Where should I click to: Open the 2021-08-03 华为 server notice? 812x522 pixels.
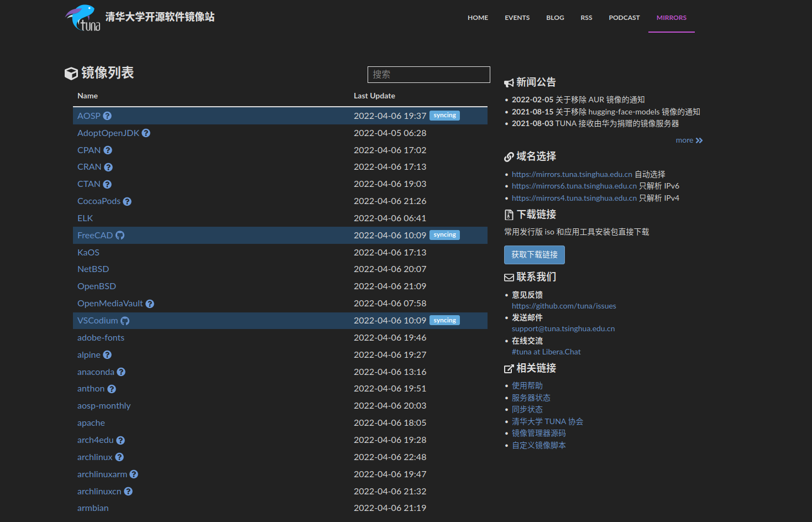pos(595,123)
